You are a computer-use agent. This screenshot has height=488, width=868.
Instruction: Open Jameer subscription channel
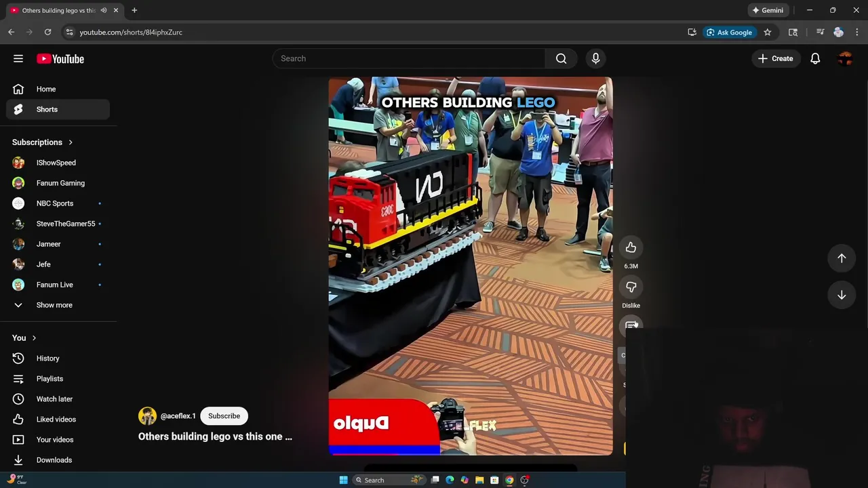58,244
